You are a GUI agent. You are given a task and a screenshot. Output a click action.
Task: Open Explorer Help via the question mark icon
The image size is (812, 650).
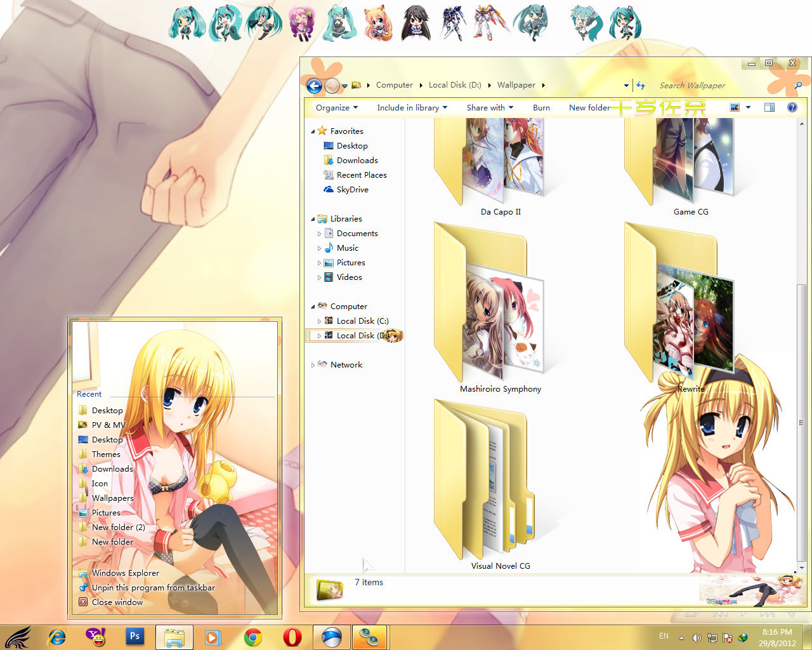(792, 108)
